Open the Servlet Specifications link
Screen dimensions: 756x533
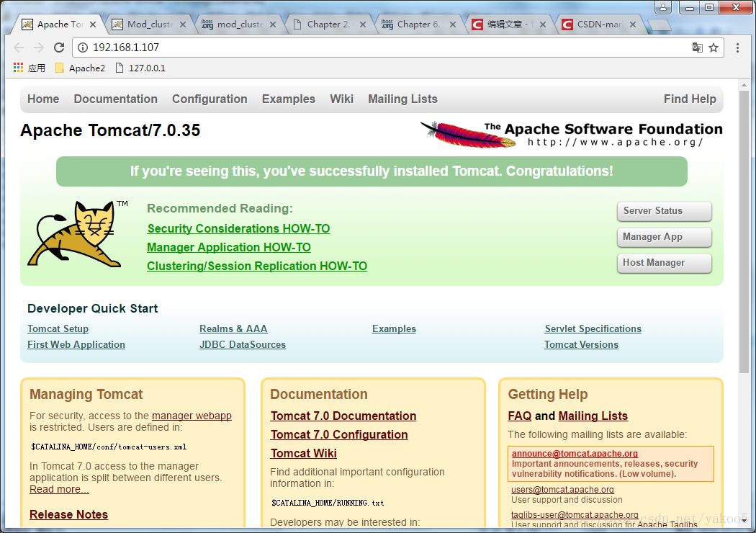click(x=593, y=328)
